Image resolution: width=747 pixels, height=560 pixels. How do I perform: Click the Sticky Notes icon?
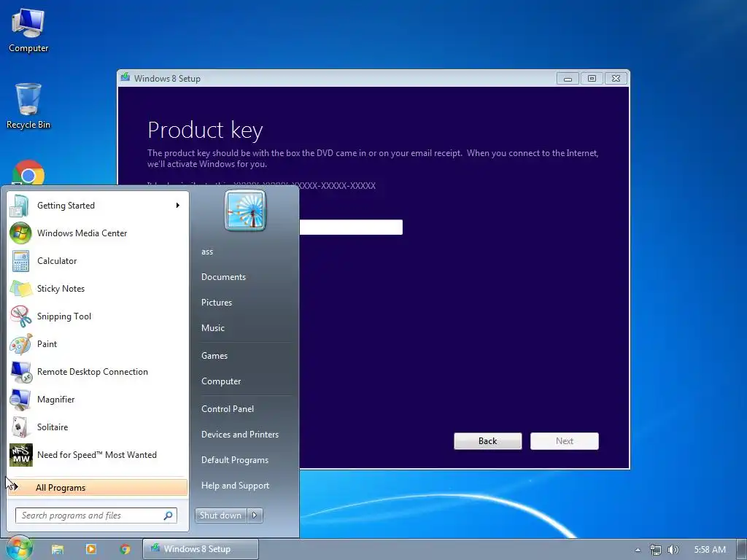click(20, 289)
